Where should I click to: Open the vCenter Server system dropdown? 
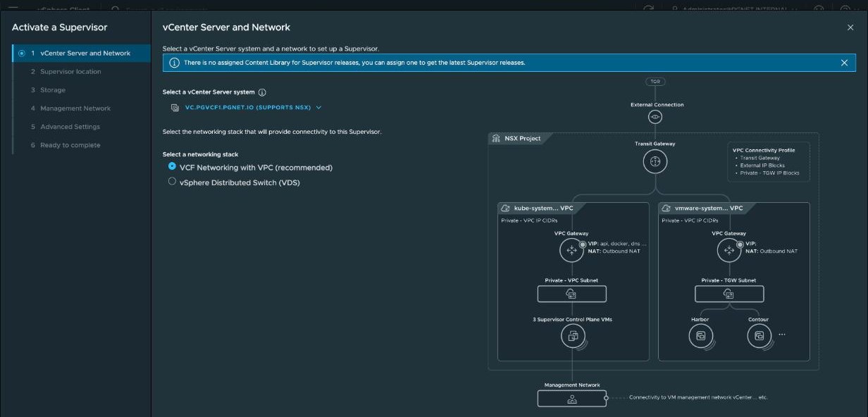(318, 108)
